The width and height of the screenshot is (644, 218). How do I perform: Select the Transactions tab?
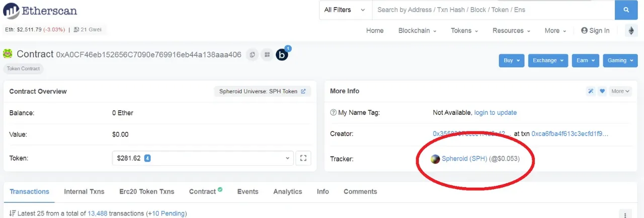(30, 192)
